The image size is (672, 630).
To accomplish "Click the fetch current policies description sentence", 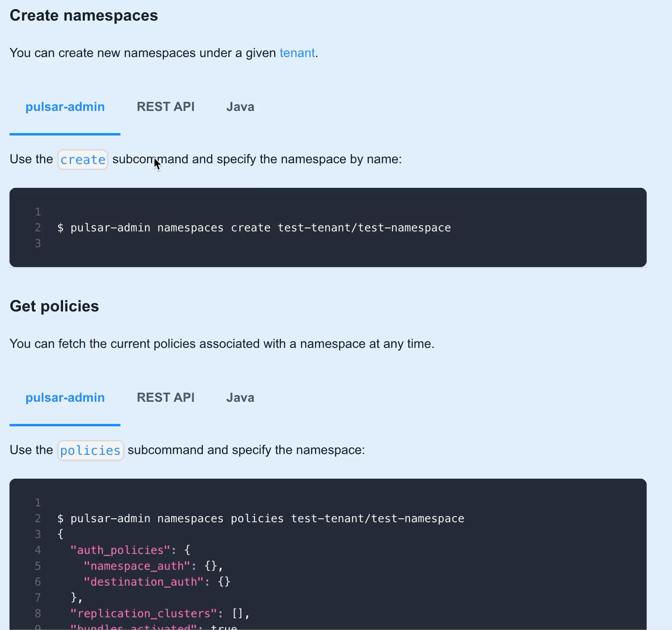I will coord(222,344).
